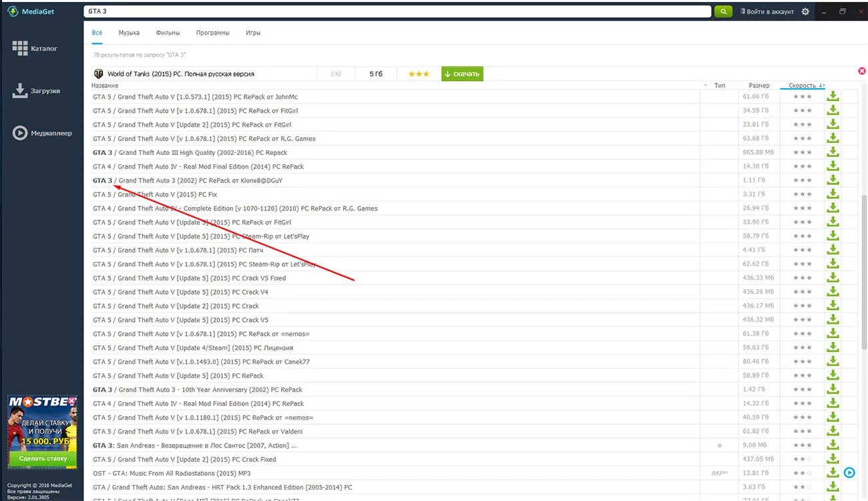Minimize the MediaGet window
The width and height of the screenshot is (868, 501).
pos(824,11)
